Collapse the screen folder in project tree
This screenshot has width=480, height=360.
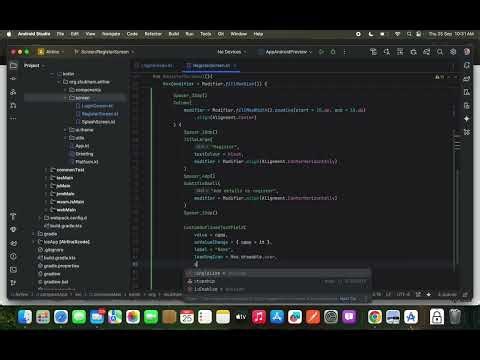click(65, 98)
